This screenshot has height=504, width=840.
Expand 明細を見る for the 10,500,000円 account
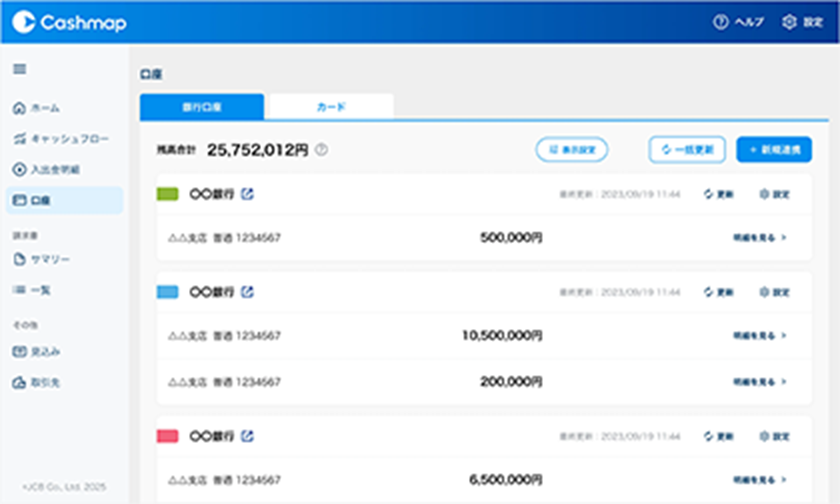tap(760, 335)
